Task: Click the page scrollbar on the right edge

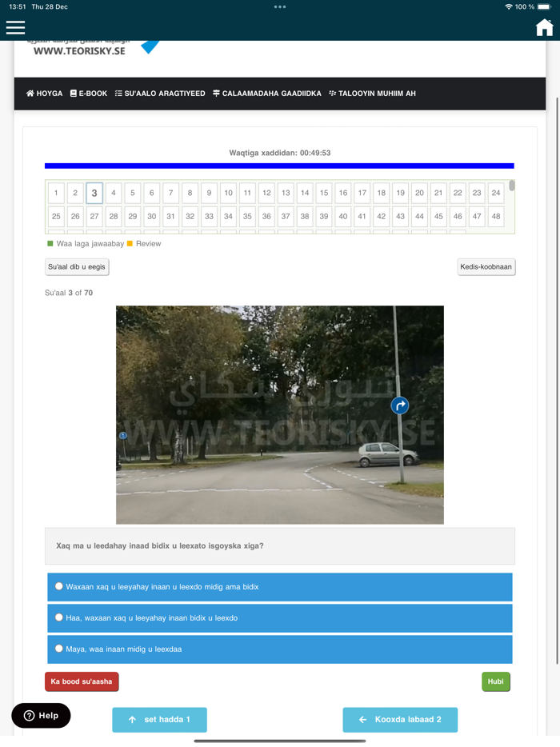Action: [x=558, y=381]
